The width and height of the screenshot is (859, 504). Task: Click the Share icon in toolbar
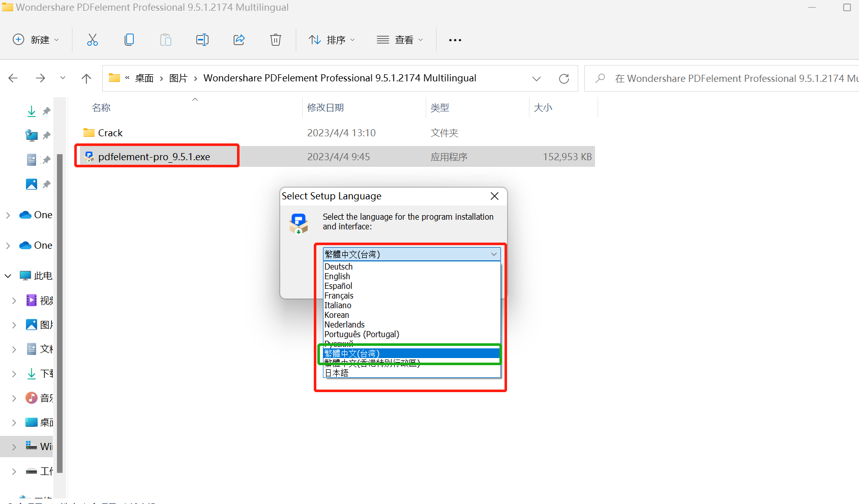[239, 40]
